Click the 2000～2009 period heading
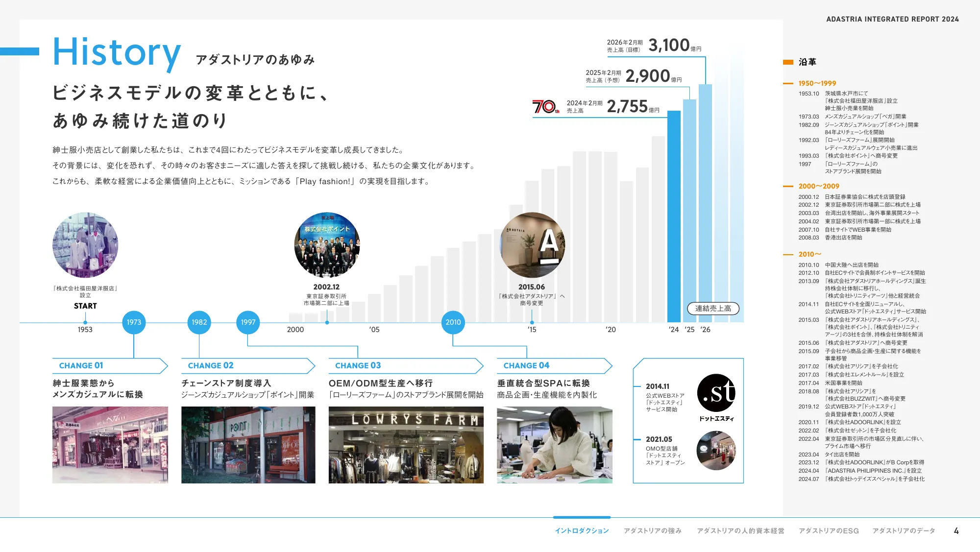980x552 pixels. [x=819, y=186]
